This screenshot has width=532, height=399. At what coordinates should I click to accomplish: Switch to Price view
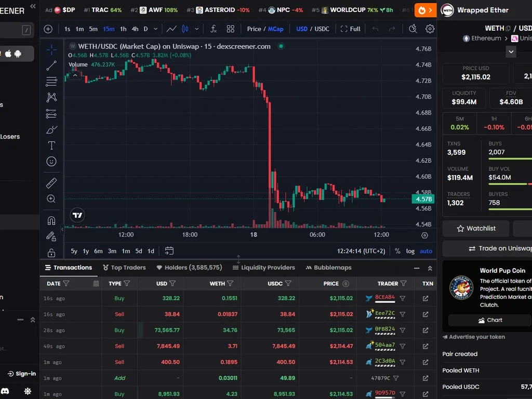click(x=254, y=29)
